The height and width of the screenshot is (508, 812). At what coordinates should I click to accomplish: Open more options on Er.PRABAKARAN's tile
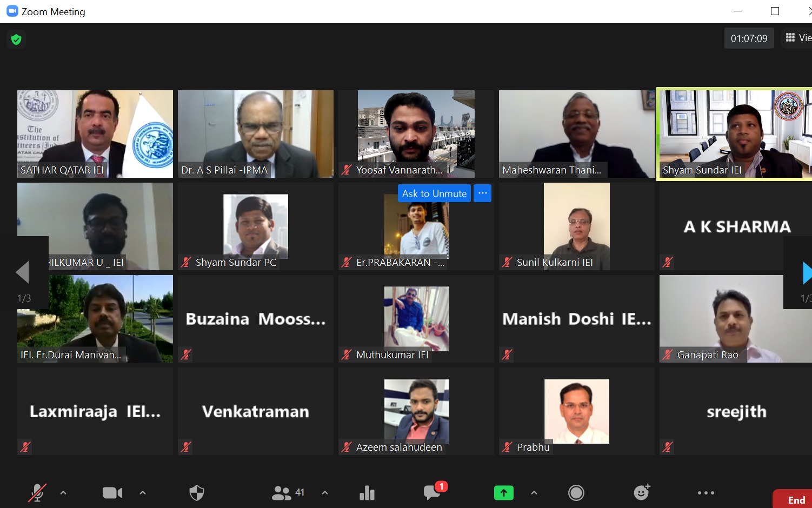[x=483, y=193]
